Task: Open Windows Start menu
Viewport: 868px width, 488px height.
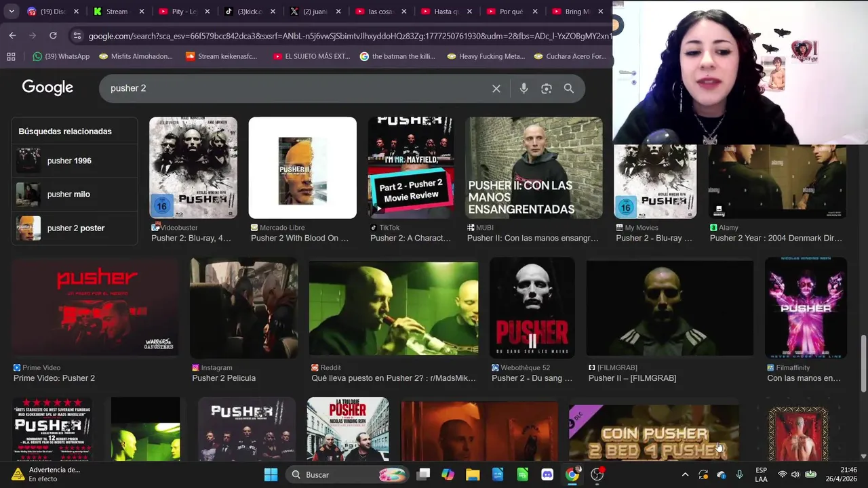Action: (x=271, y=474)
